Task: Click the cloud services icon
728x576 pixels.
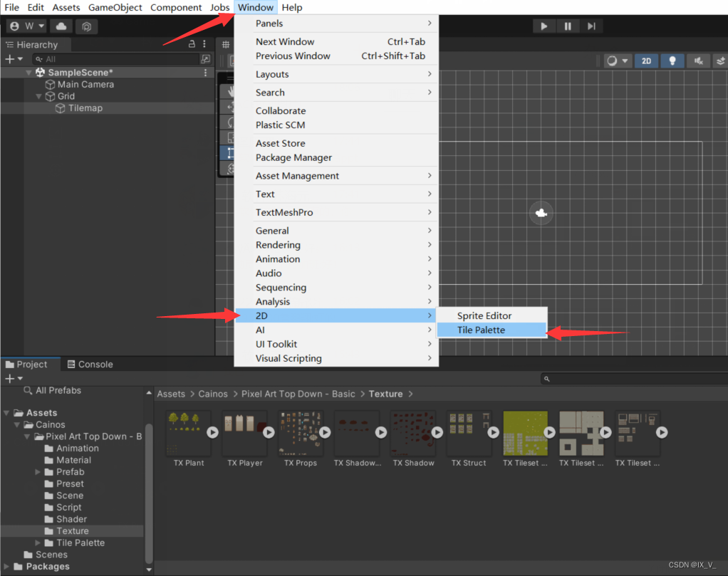Action: [61, 26]
